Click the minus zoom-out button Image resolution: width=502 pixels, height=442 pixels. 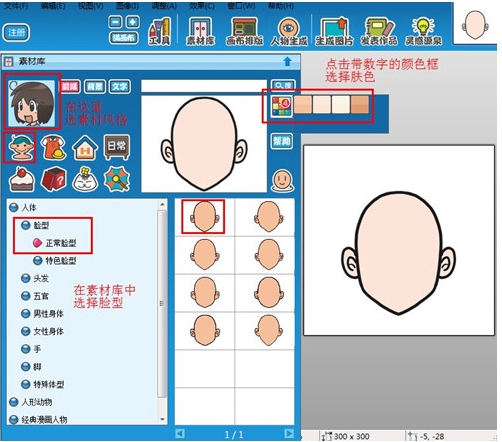point(115,22)
